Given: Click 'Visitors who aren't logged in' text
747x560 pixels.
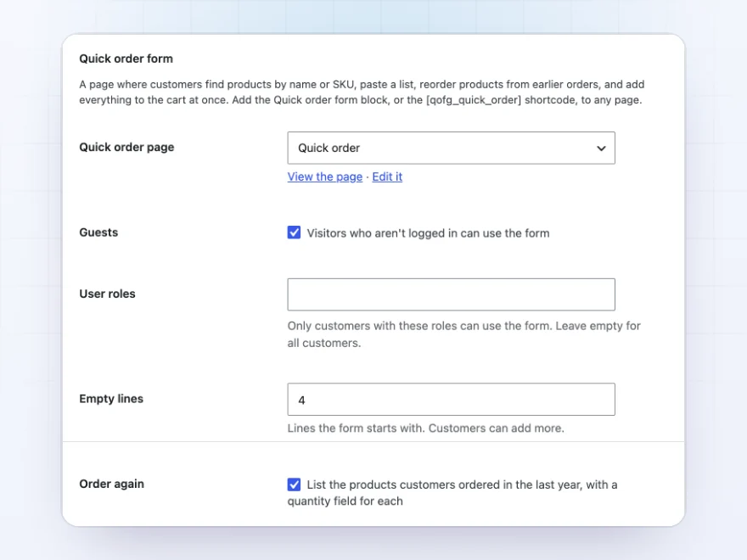Looking at the screenshot, I should (x=429, y=233).
